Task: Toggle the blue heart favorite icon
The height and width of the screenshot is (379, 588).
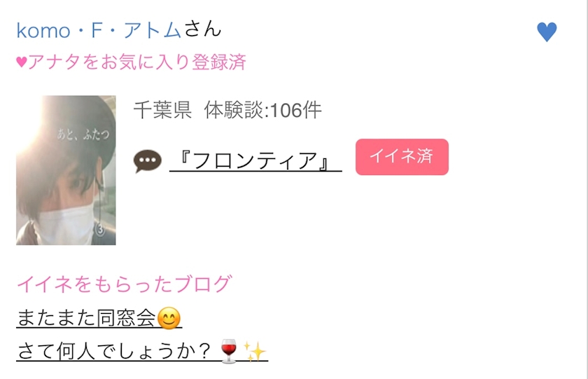Action: [x=547, y=32]
